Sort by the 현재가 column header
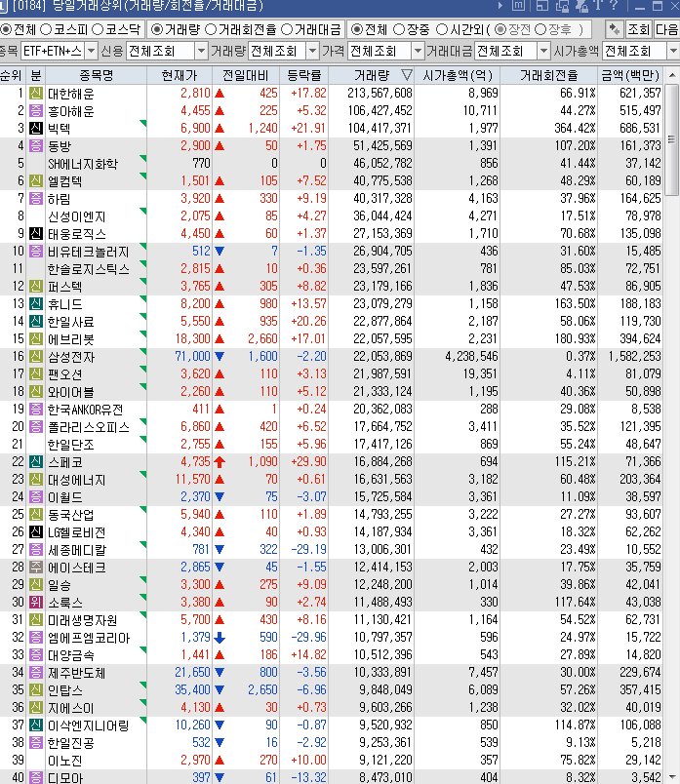This screenshot has width=680, height=784. click(180, 75)
